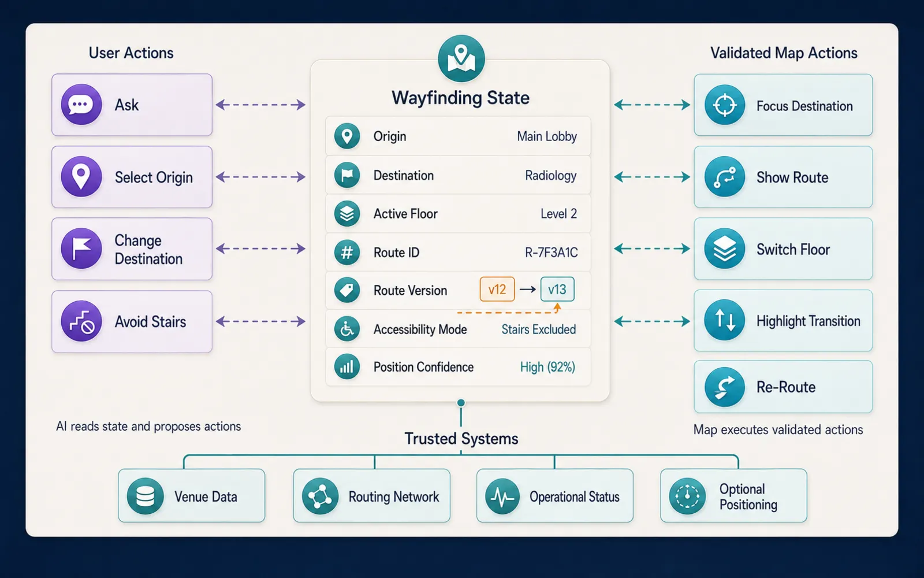Click the Change Destination label
This screenshot has height=578, width=924.
(148, 250)
